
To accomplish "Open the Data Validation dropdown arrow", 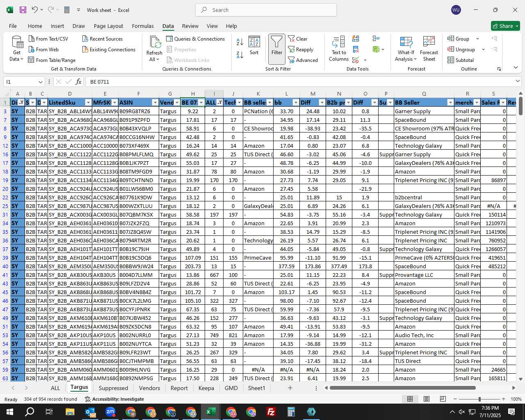I will (365, 60).
